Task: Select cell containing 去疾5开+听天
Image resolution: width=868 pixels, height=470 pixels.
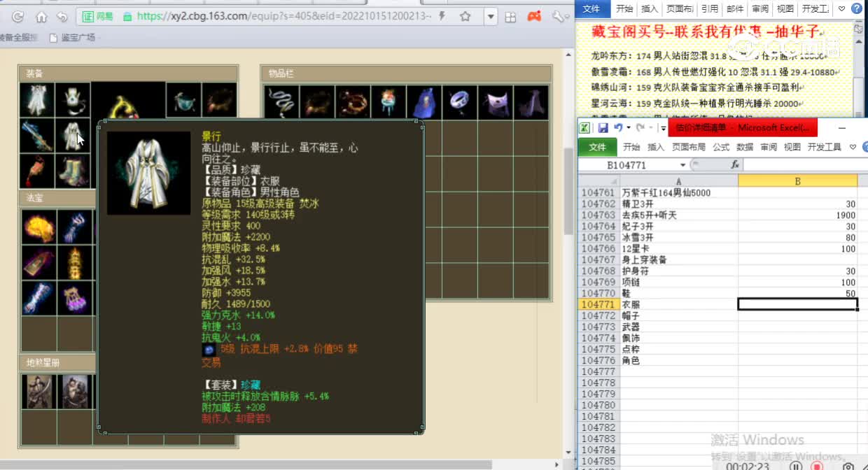Action: pos(679,215)
